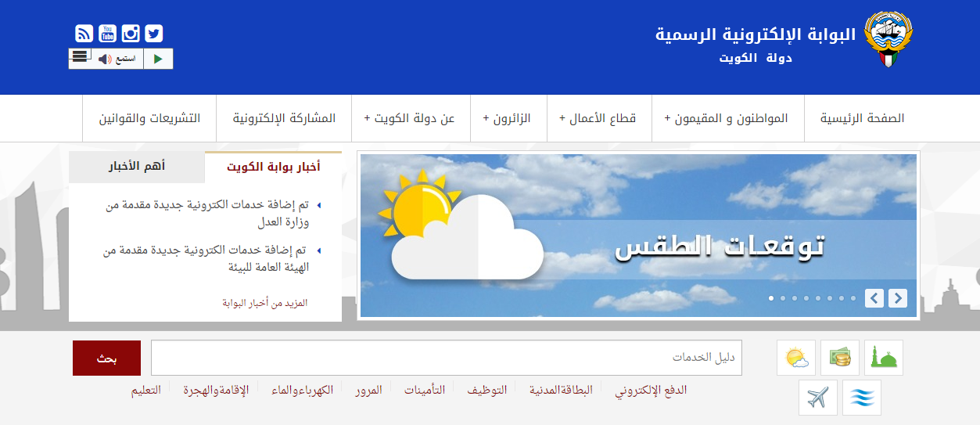Expand the عن دولة الكويت menu
This screenshot has width=980, height=425.
tap(409, 118)
